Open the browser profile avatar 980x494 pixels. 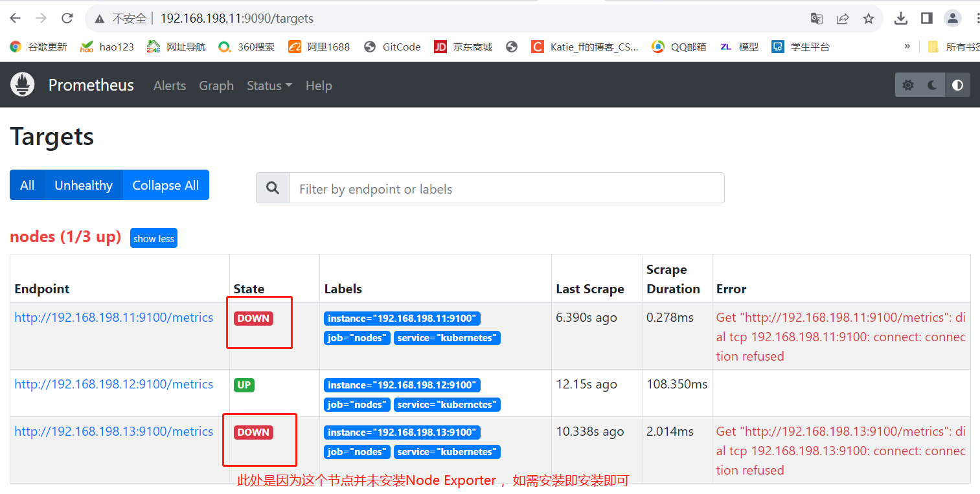tap(953, 18)
